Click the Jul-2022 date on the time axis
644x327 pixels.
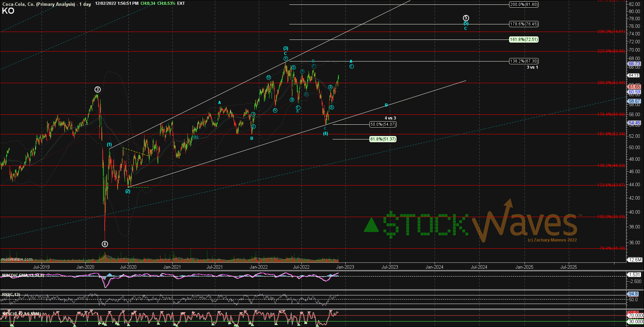point(301,267)
